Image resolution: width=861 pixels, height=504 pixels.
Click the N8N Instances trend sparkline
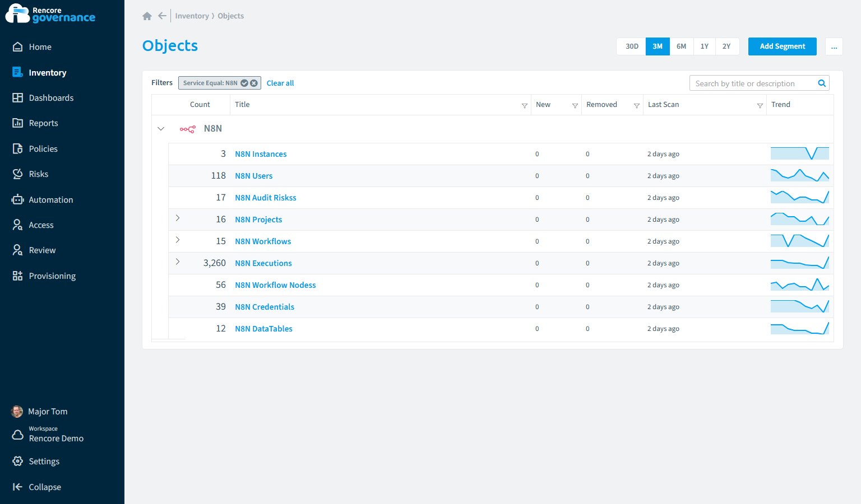pos(800,153)
